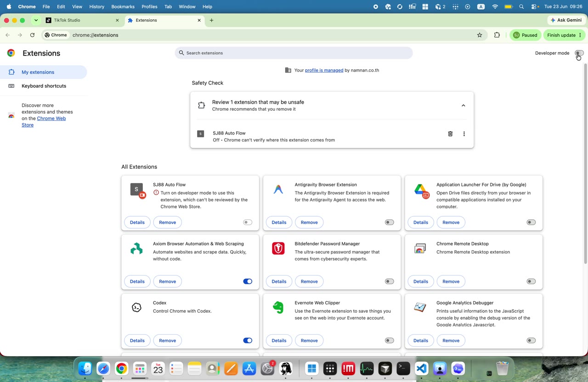This screenshot has height=382, width=588.
Task: Click the Ask Gemini button
Action: tap(566, 20)
